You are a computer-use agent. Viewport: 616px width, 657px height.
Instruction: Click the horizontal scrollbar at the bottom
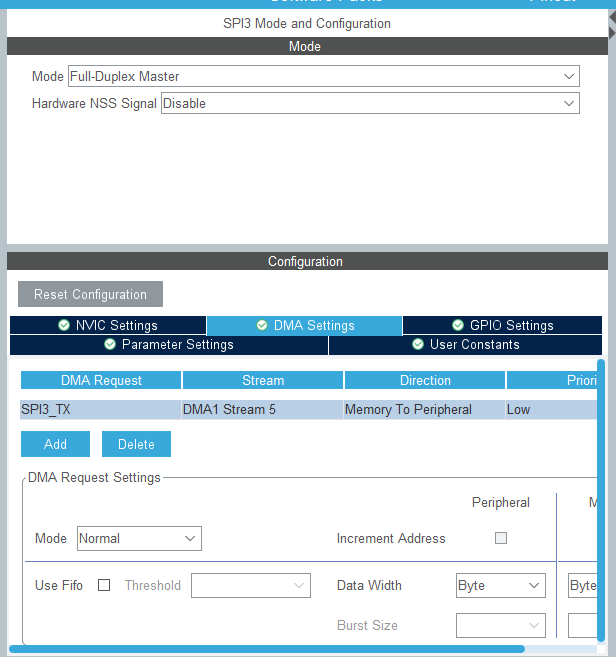267,649
